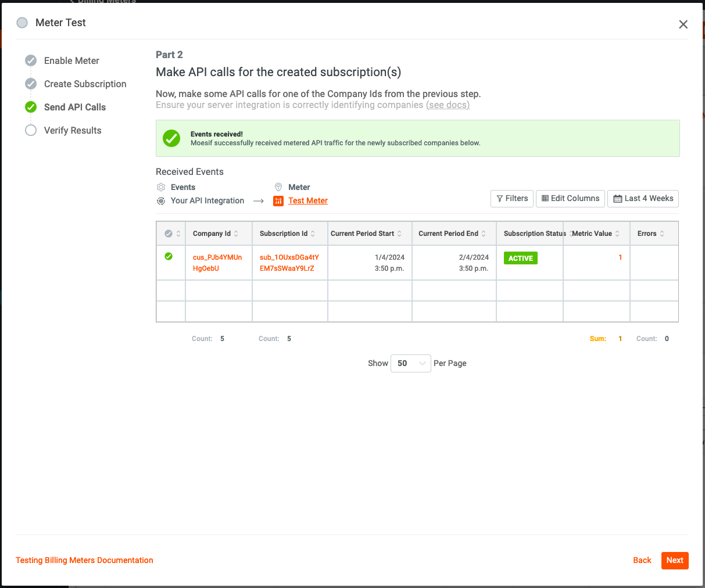Click the green Events received checkmark icon
Image resolution: width=705 pixels, height=588 pixels.
pos(171,138)
